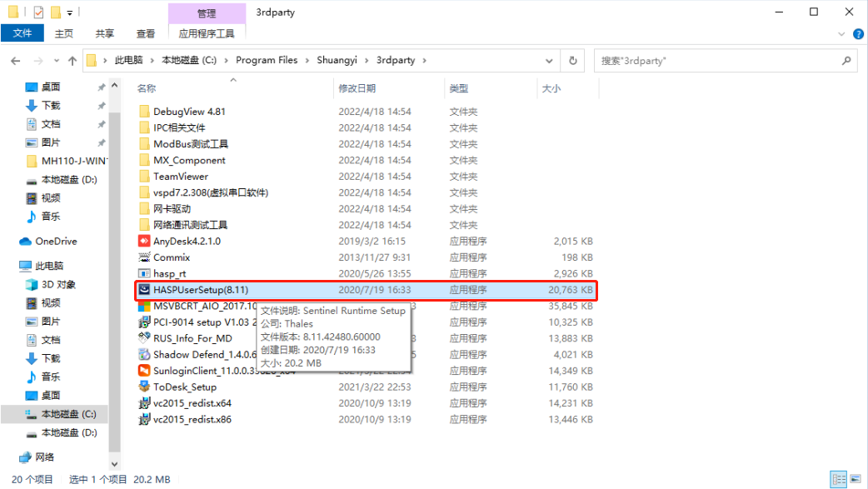Click Program Files in the breadcrumb path
The height and width of the screenshot is (489, 868).
tap(267, 61)
